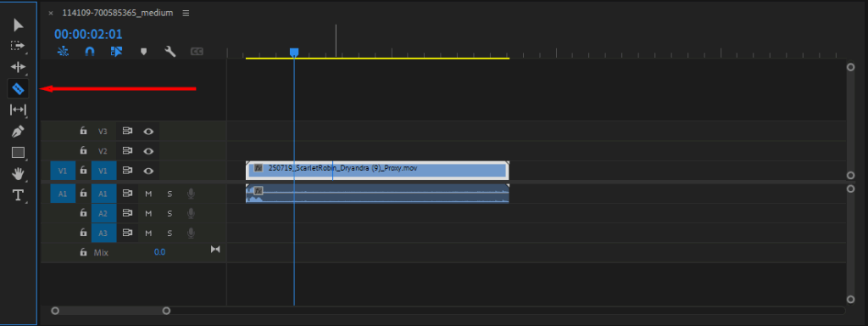The width and height of the screenshot is (868, 326).
Task: Toggle A1 source patching button
Action: pos(63,194)
